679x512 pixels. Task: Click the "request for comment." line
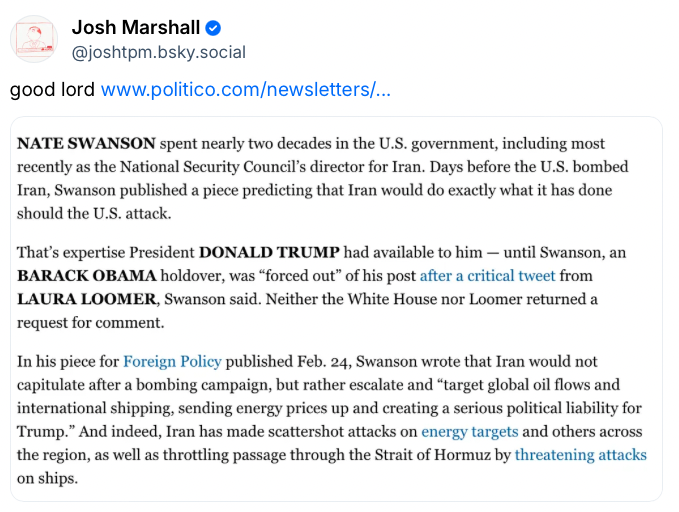[91, 323]
